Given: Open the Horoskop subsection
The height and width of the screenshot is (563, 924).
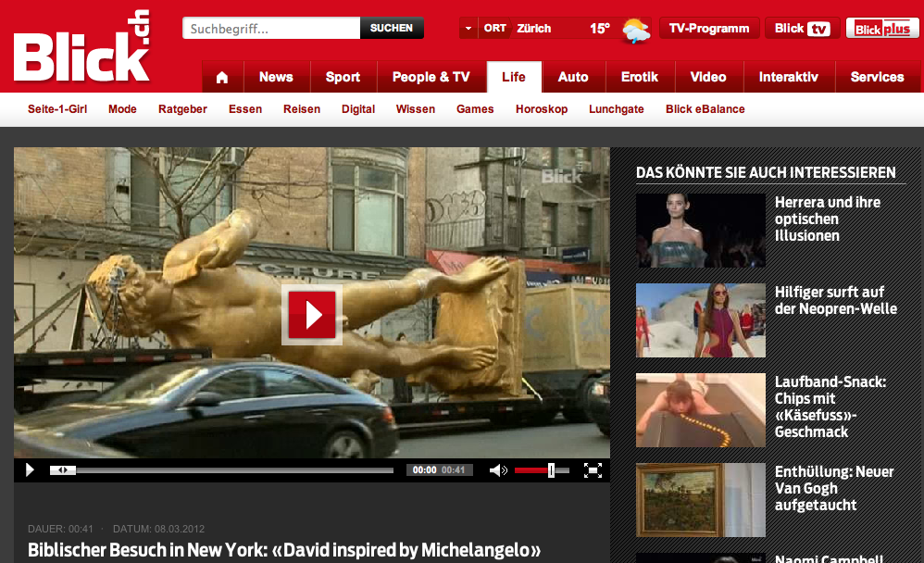Looking at the screenshot, I should 542,109.
